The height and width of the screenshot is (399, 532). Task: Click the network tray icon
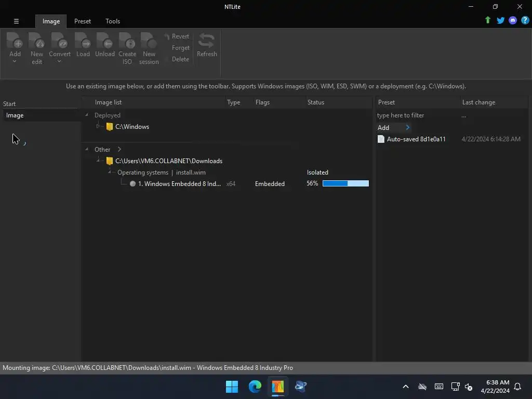tap(455, 387)
